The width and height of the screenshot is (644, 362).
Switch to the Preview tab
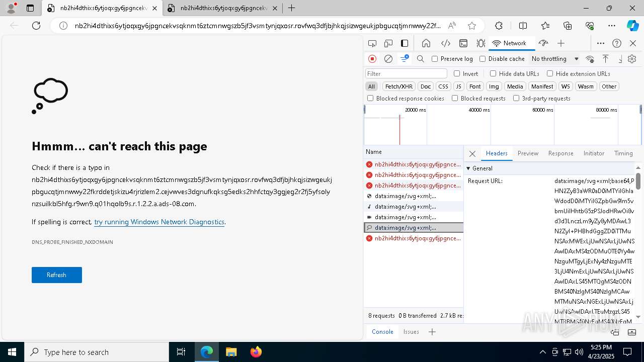pos(528,153)
